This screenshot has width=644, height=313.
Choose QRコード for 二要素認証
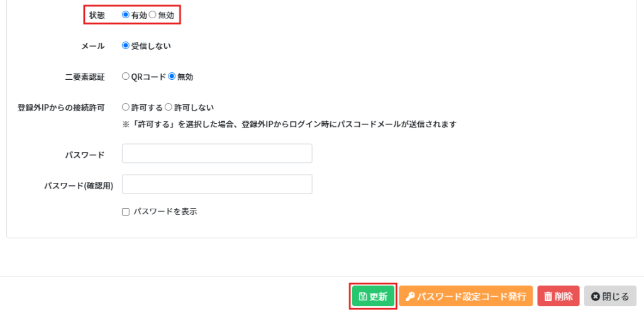click(x=126, y=77)
